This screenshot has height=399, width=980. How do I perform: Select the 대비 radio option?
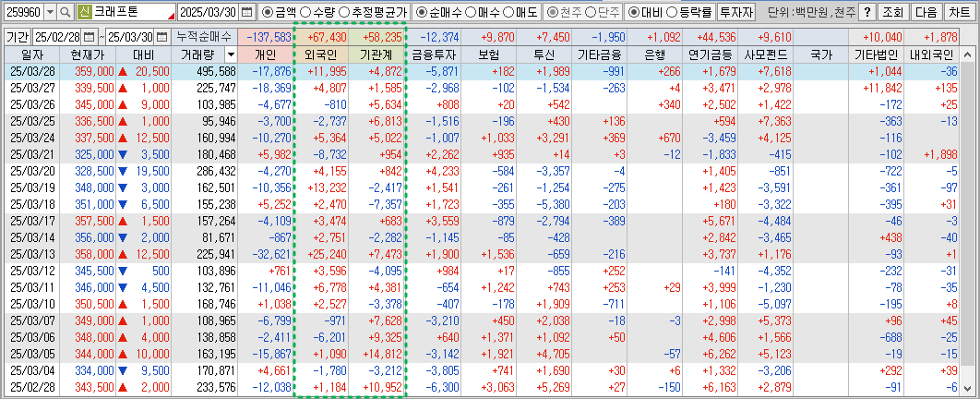[633, 12]
